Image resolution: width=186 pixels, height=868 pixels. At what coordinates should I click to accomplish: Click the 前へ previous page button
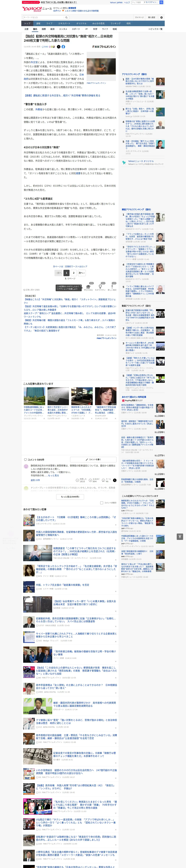(x=58, y=273)
